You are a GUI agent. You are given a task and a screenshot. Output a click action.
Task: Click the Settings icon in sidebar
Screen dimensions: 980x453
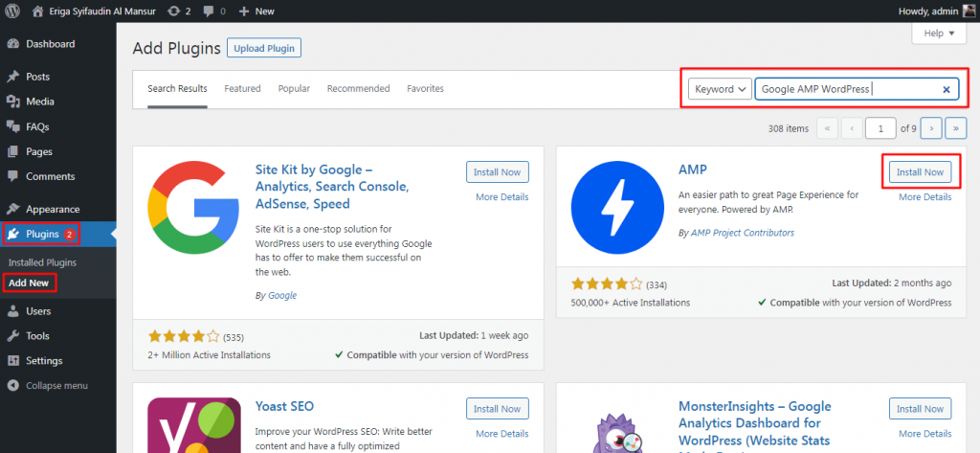tap(12, 361)
